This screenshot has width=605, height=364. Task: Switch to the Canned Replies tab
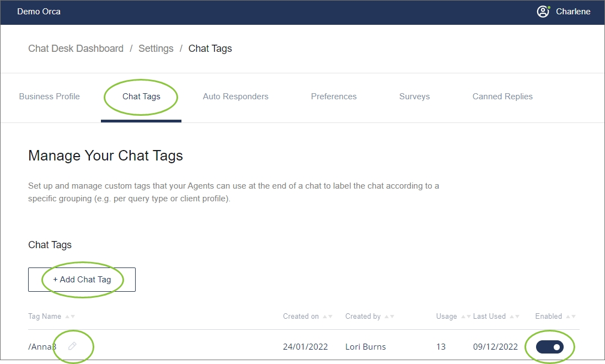click(x=502, y=97)
